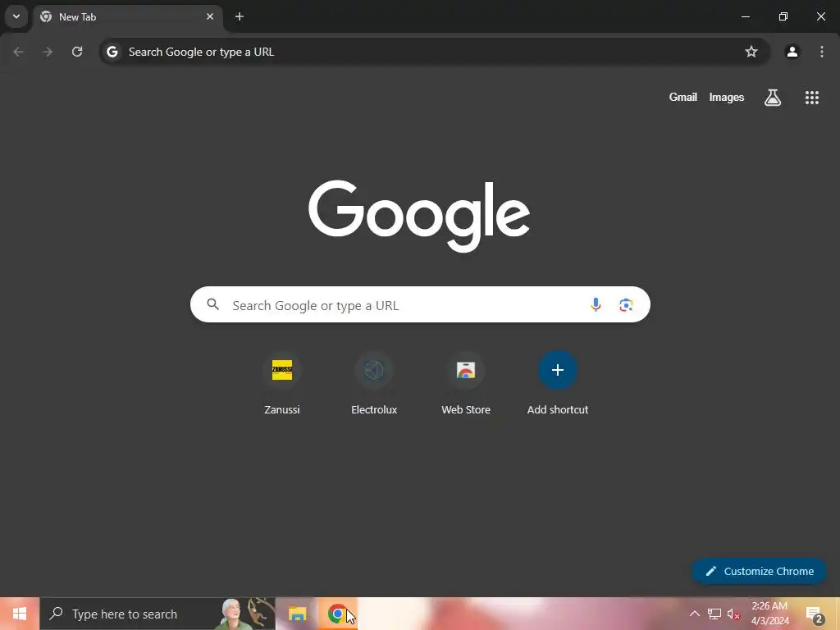Screen dimensions: 840x630
Task: Bookmark this tab with the star icon
Action: click(751, 52)
